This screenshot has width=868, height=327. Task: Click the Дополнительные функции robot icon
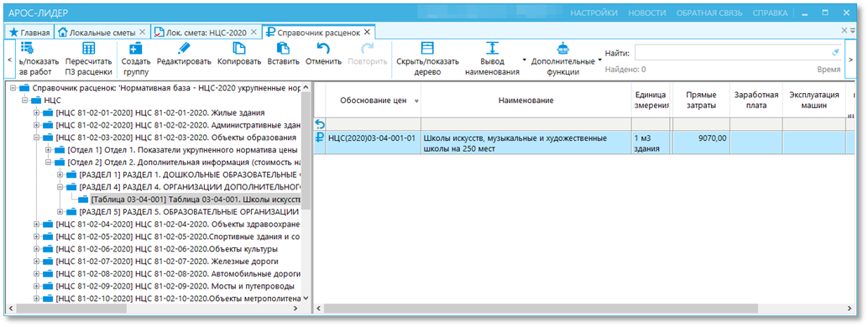click(562, 48)
